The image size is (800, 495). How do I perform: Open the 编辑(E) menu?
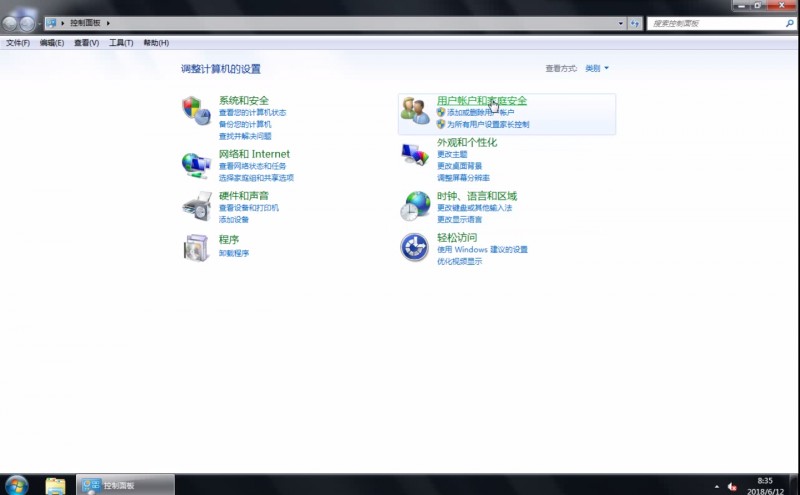click(x=52, y=43)
